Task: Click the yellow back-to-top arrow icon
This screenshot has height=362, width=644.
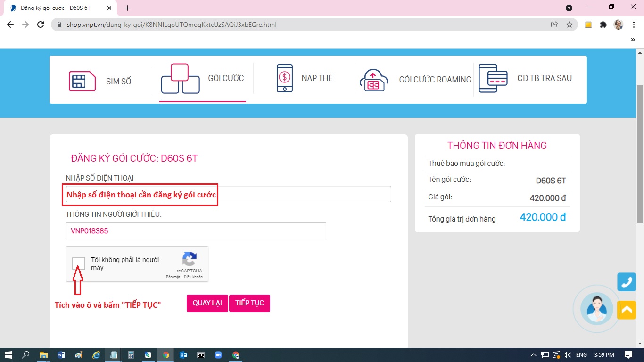Action: [x=627, y=310]
